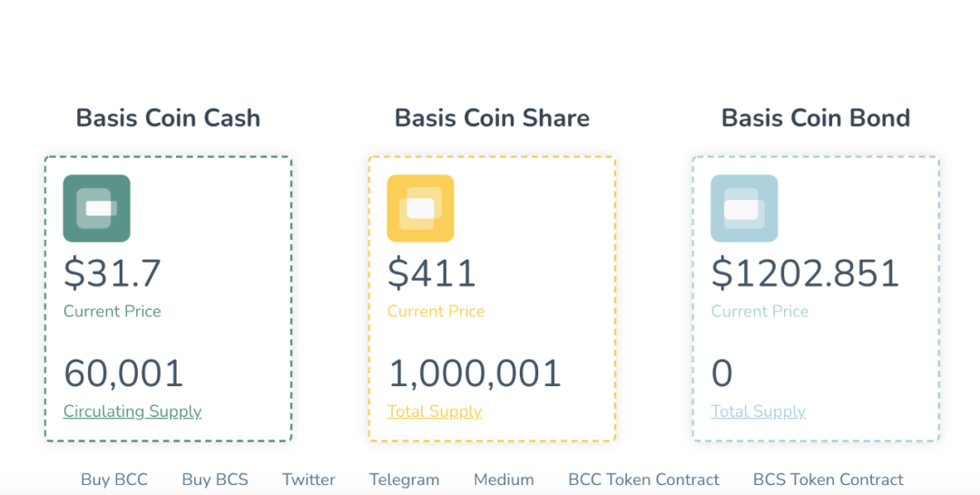Click the 1,000,001 supply number
The width and height of the screenshot is (980, 495).
pos(475,373)
